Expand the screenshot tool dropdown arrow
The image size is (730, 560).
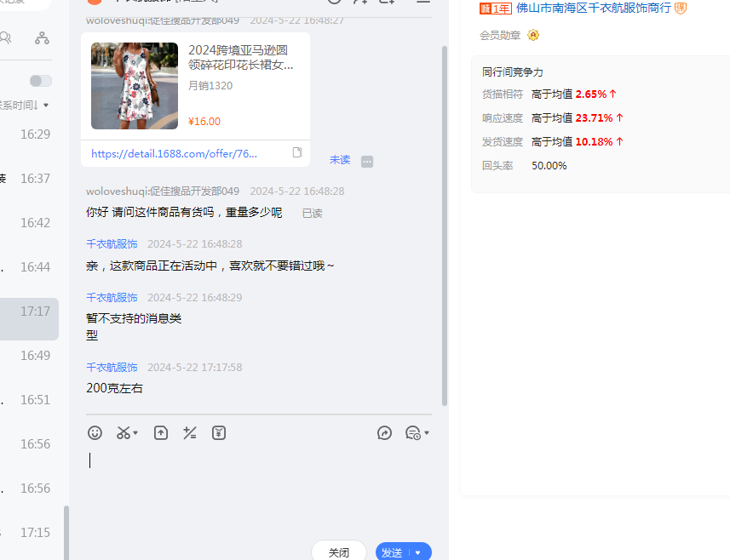[136, 432]
